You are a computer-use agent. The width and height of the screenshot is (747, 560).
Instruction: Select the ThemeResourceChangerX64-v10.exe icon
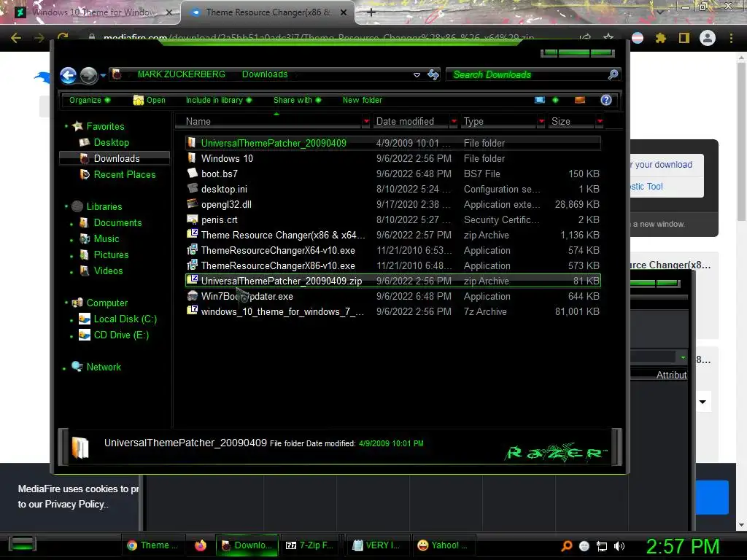(192, 250)
